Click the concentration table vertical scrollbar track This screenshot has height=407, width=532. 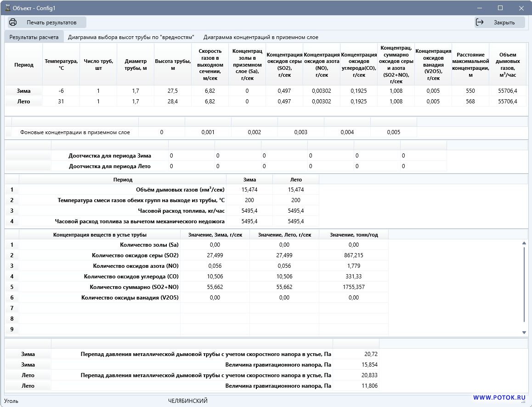click(x=524, y=285)
